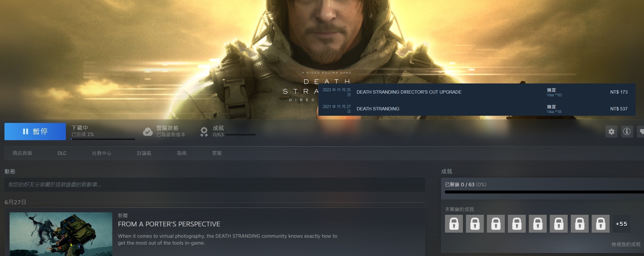Click the sixth locked achievement icon
Screen dimensions: 644x256
(559, 224)
